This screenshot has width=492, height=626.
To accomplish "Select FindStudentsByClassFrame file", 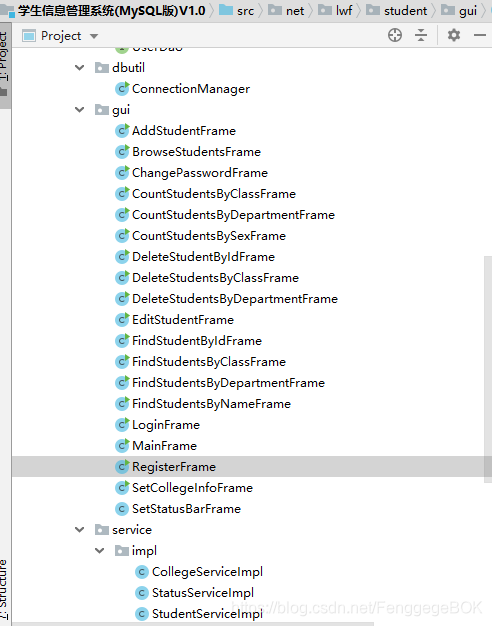I will [x=209, y=362].
